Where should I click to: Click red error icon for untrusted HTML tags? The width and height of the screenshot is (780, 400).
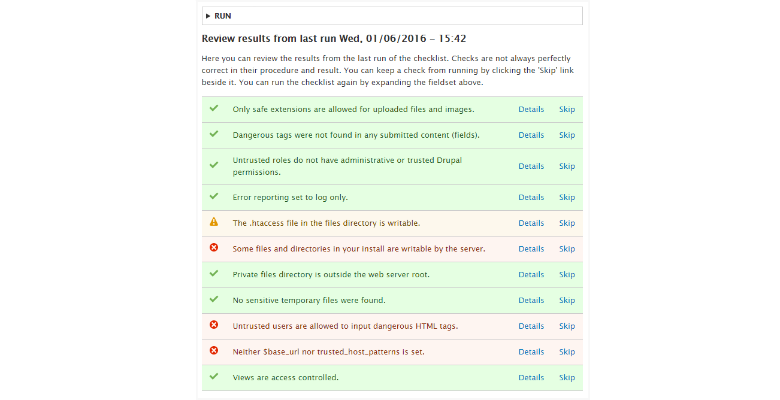tap(213, 325)
